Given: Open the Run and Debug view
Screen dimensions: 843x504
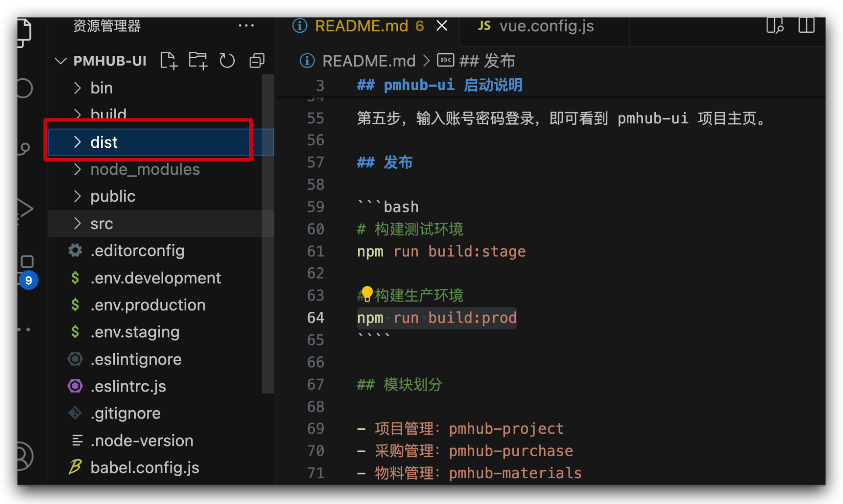Looking at the screenshot, I should pyautogui.click(x=27, y=208).
